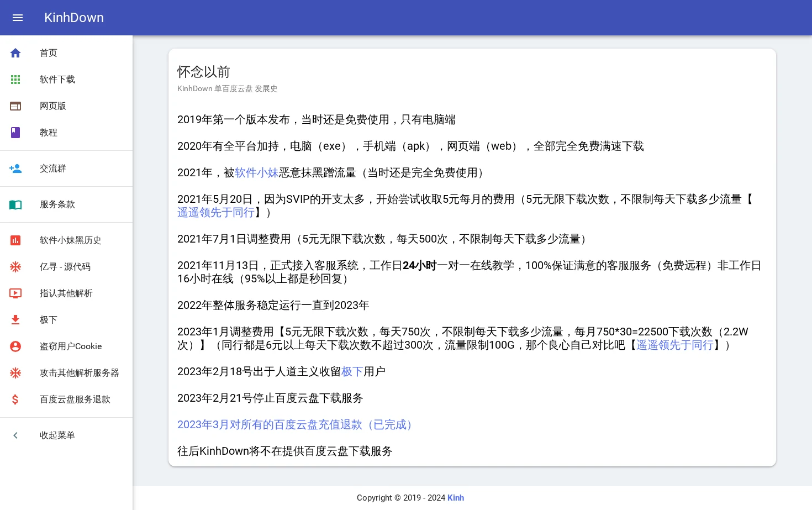Click the red download icon for 极下
This screenshot has width=812, height=510.
coord(15,320)
